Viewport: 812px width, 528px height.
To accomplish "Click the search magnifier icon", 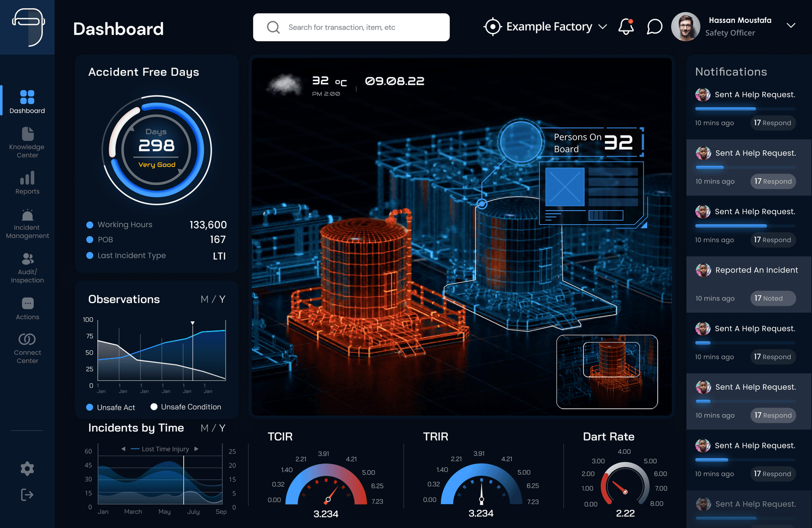I will 273,27.
